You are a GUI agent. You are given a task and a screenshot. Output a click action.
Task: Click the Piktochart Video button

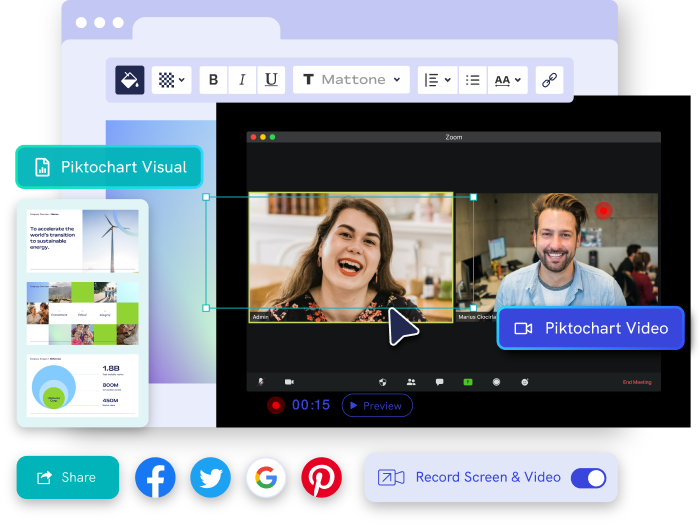[x=591, y=328]
